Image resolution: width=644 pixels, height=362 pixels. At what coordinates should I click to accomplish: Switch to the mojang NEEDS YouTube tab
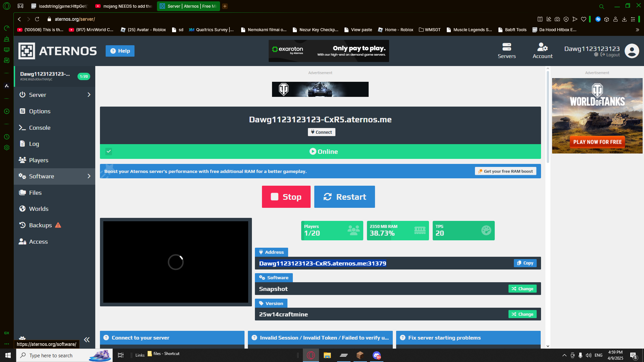(124, 6)
